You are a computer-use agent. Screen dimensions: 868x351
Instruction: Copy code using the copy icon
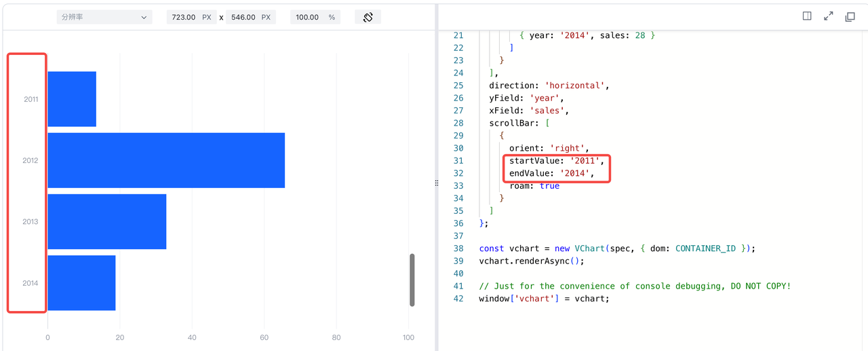click(x=850, y=16)
